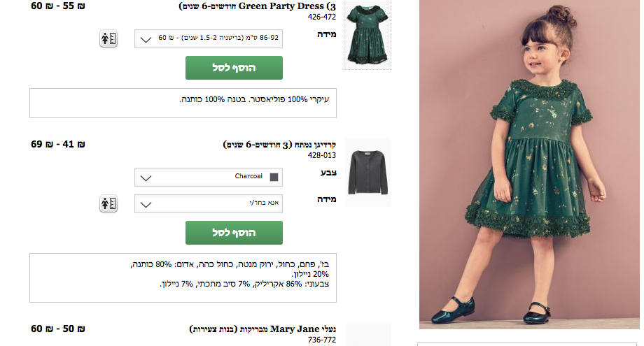Click product code 428-013
Viewport: 644px width, 346px height.
pyautogui.click(x=322, y=156)
